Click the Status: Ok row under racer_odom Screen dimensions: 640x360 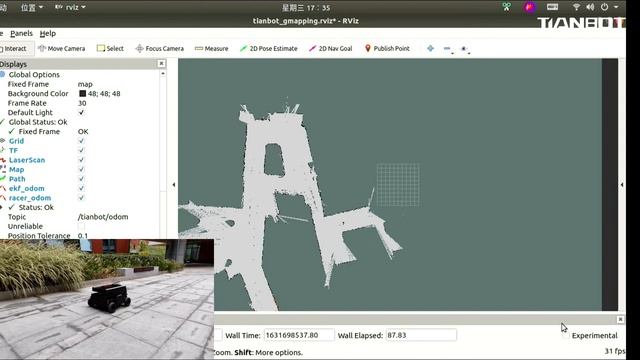[x=36, y=207]
